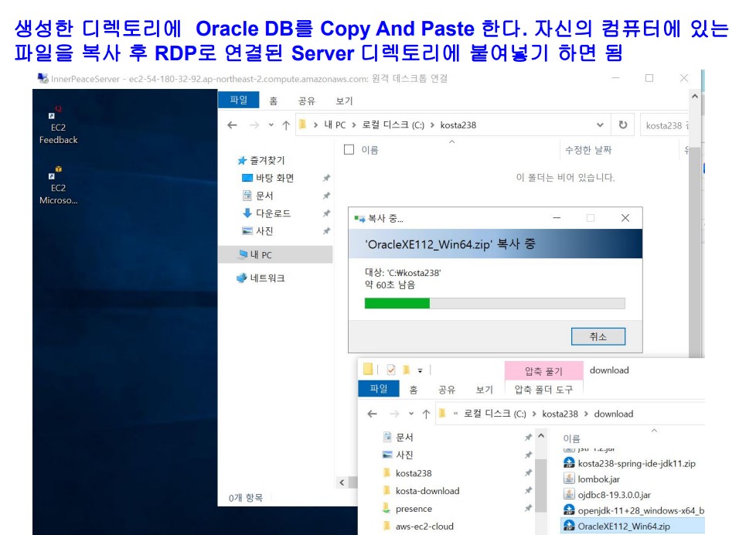Screen dimensions: 756x535
Task: Unpin 바탕 화면 pin icon
Action: (x=326, y=178)
